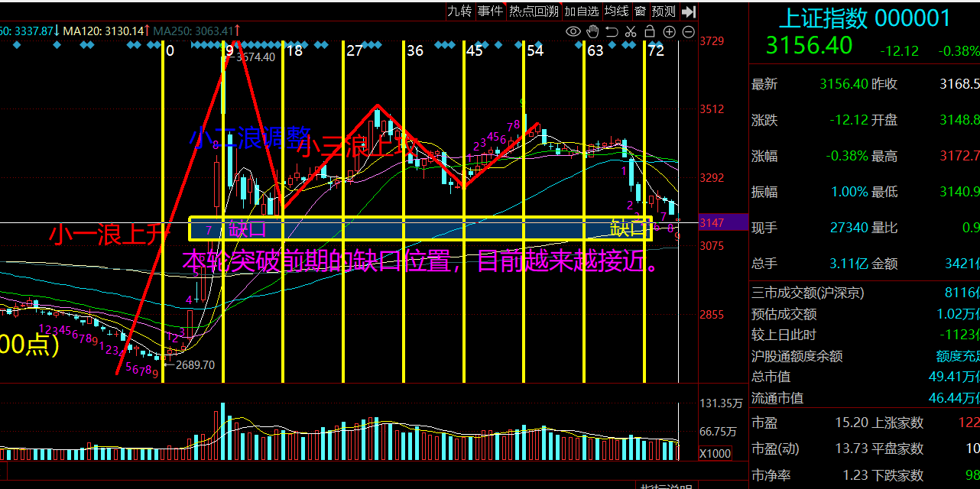Screen dimensions: 980x489
Task: Select the hand pan tool
Action: [592, 31]
